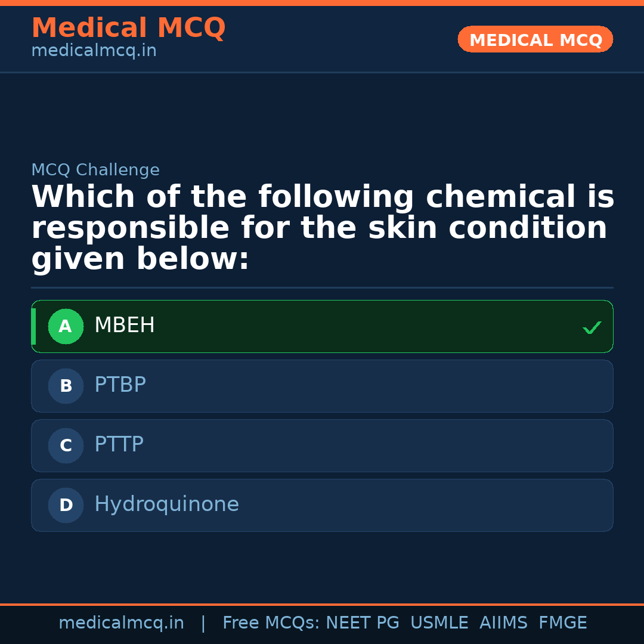Click the MCQ Challenge label

coord(95,170)
